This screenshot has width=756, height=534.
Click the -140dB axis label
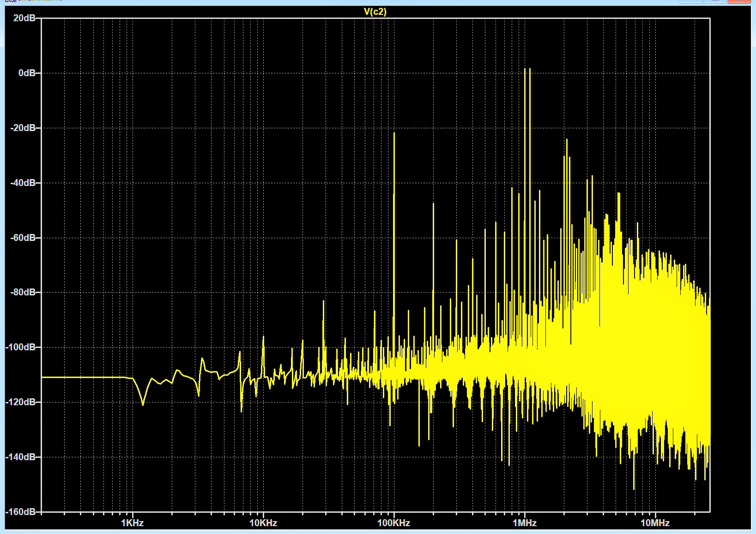pyautogui.click(x=21, y=457)
